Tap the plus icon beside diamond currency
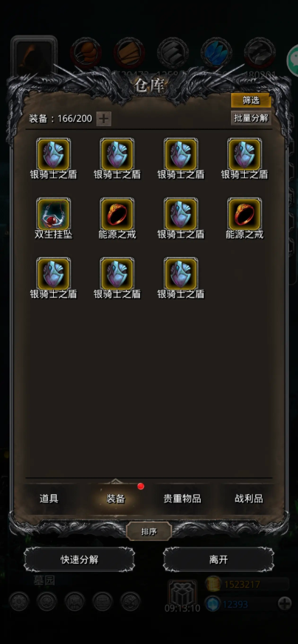The image size is (298, 644). click(x=285, y=603)
